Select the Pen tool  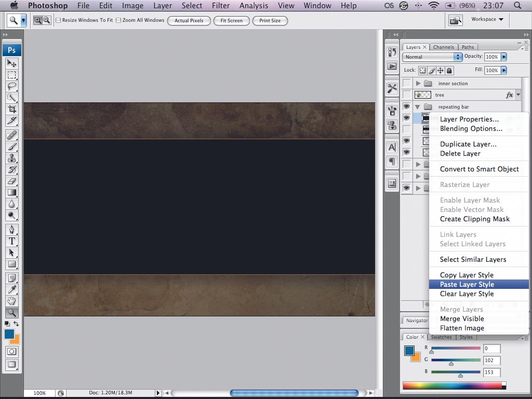[x=11, y=229]
